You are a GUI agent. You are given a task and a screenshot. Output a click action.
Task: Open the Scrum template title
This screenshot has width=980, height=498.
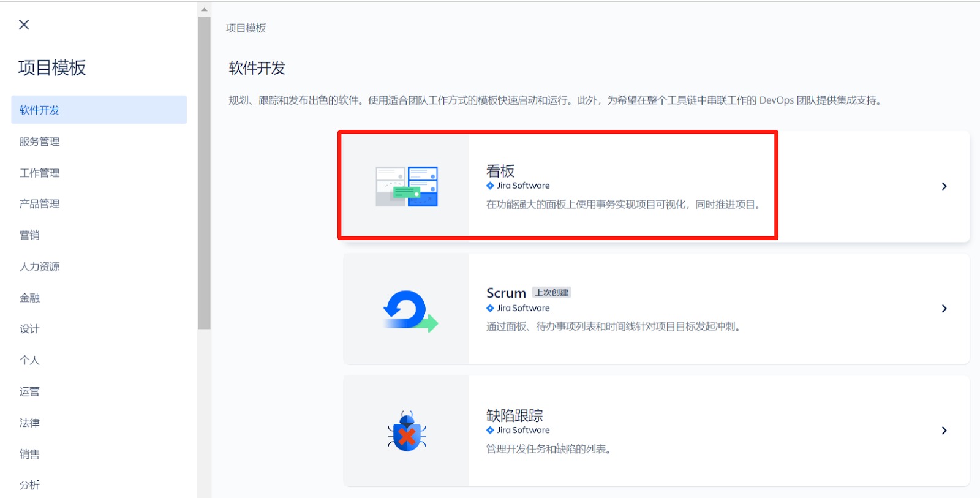506,293
